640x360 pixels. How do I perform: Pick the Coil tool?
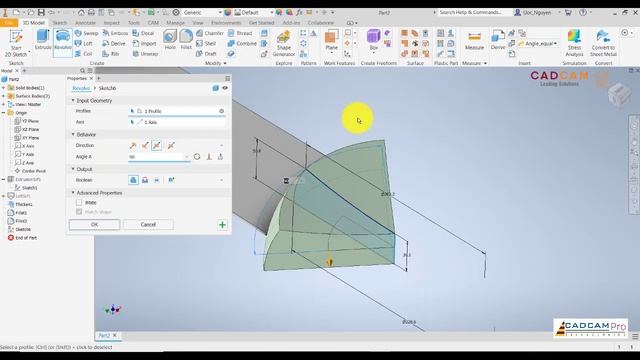pos(84,53)
